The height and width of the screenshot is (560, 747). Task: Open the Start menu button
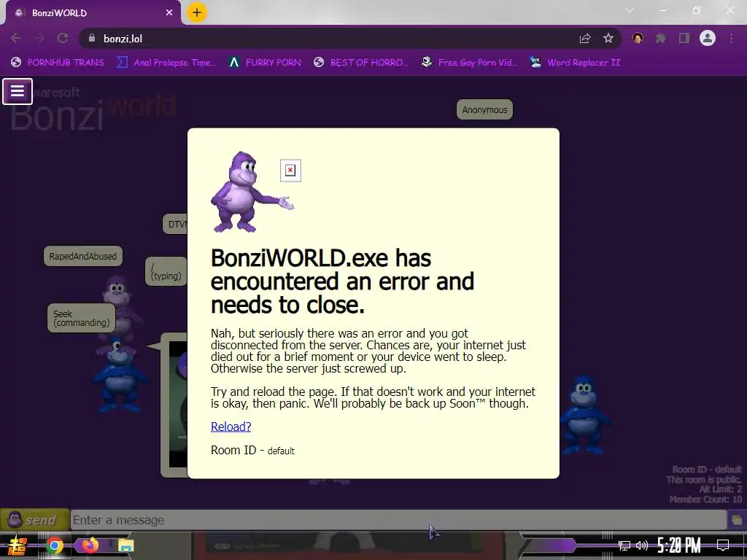coord(17,545)
